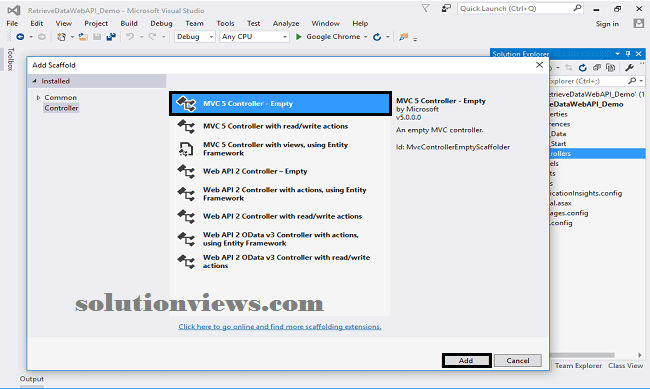Click the Visual Studio logo icon
650x389 pixels.
(x=14, y=10)
